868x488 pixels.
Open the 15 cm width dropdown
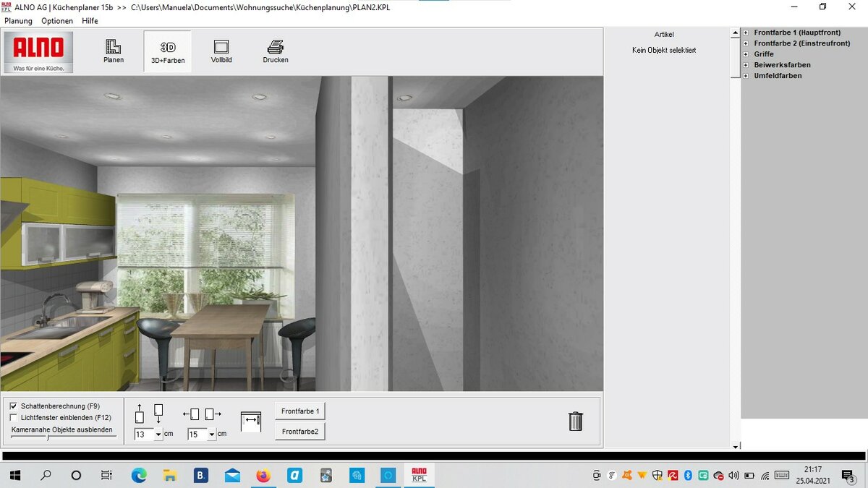(211, 435)
